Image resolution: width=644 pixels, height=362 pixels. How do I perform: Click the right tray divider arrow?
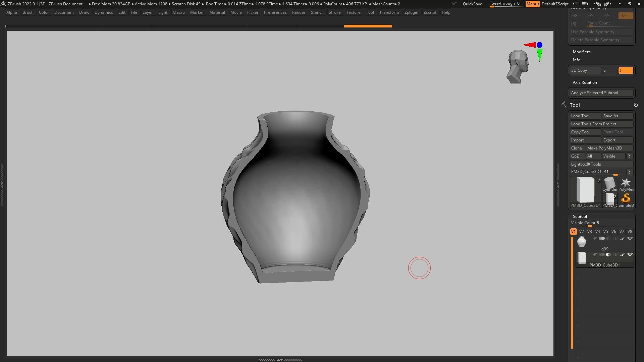click(557, 184)
